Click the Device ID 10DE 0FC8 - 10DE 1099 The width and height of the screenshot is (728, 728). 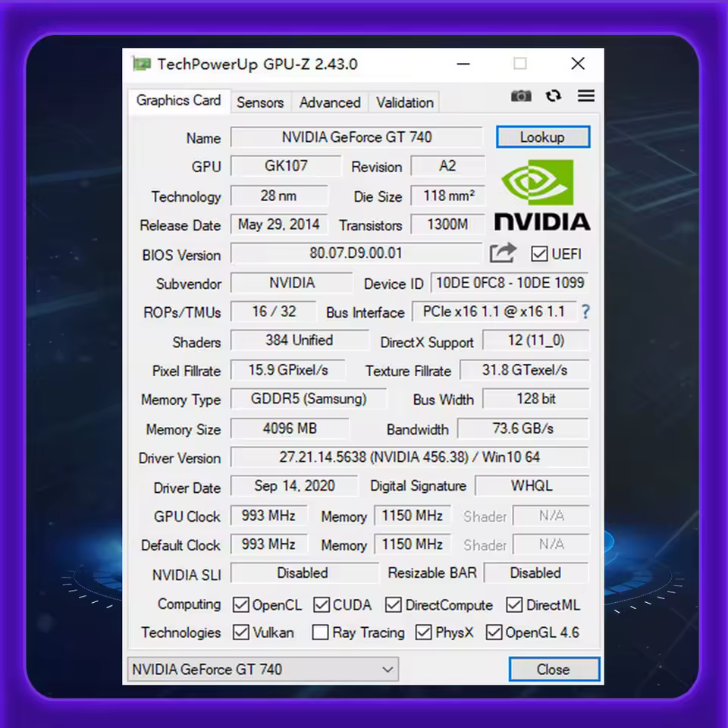pos(510,283)
